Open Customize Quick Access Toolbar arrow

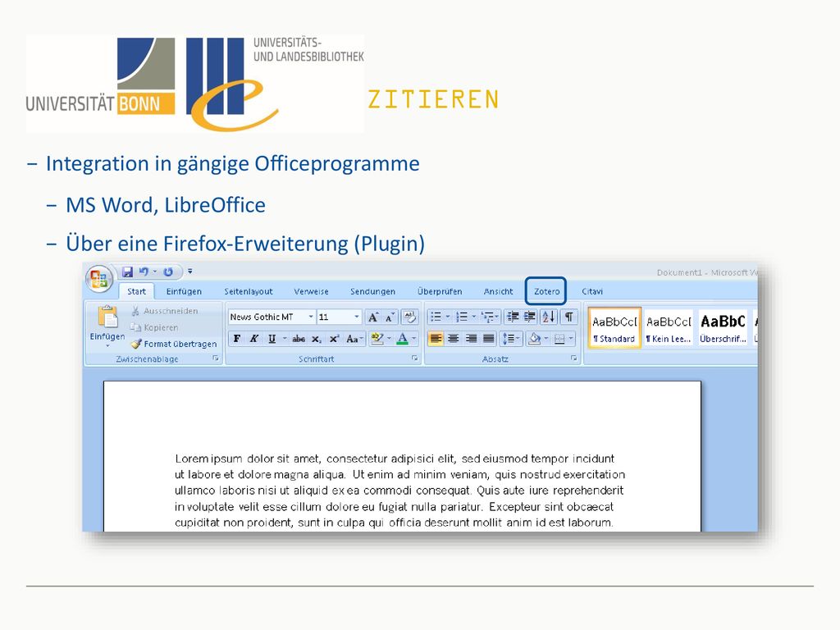[x=190, y=272]
